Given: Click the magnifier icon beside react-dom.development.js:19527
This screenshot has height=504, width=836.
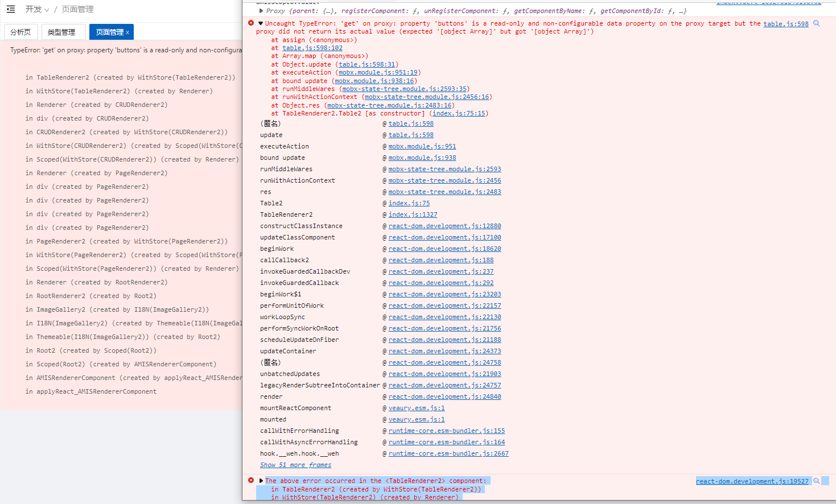Looking at the screenshot, I should pyautogui.click(x=816, y=481).
